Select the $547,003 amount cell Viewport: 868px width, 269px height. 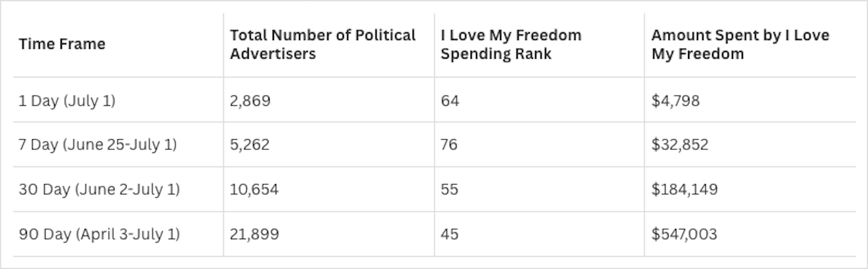[x=684, y=234]
